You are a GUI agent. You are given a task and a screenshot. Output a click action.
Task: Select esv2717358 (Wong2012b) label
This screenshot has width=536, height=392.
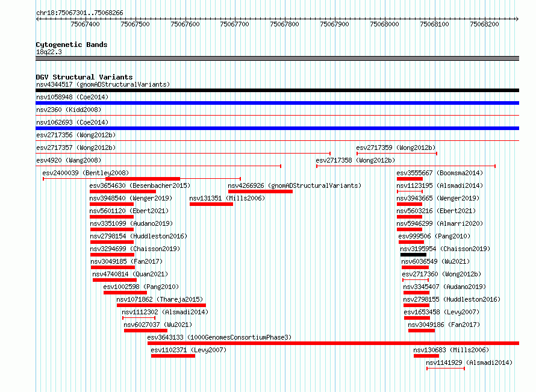355,160
